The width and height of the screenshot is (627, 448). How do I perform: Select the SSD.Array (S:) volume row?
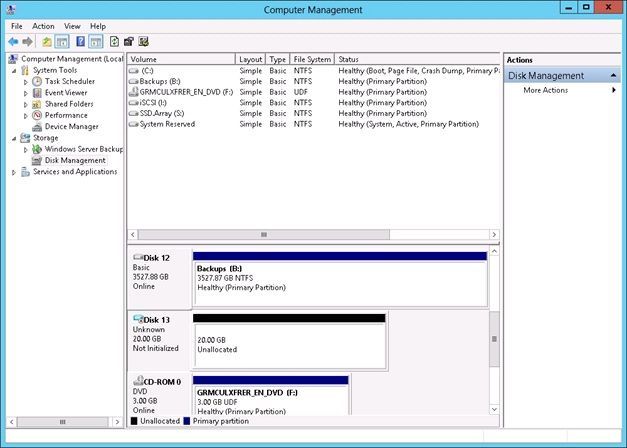(314, 113)
